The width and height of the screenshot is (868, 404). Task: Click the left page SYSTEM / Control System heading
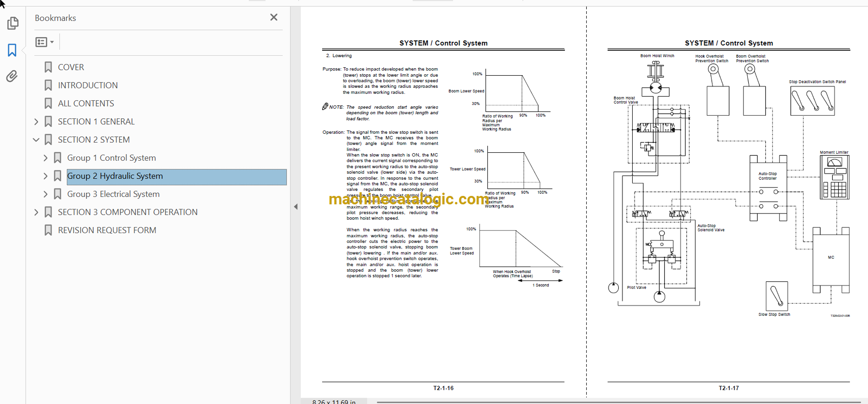click(443, 43)
